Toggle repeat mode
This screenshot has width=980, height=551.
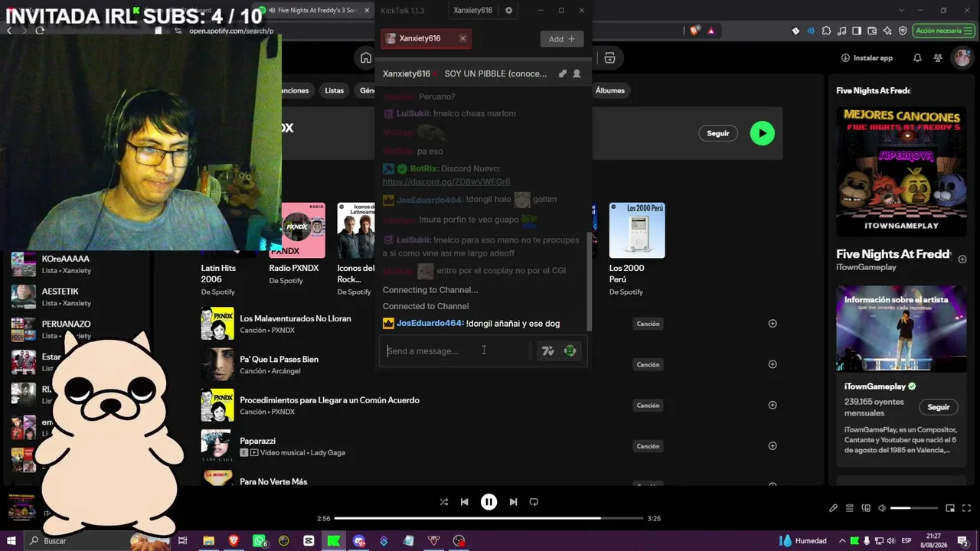pyautogui.click(x=534, y=502)
